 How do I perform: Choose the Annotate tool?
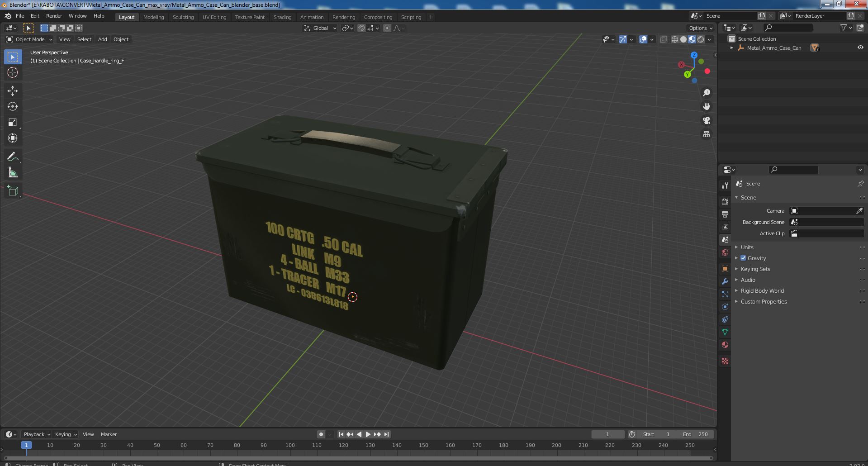[x=13, y=157]
